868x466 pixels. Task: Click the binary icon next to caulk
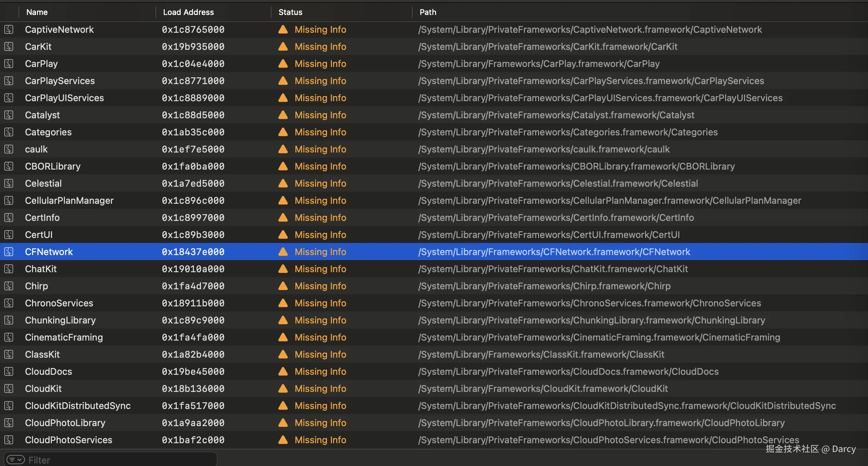[x=9, y=149]
